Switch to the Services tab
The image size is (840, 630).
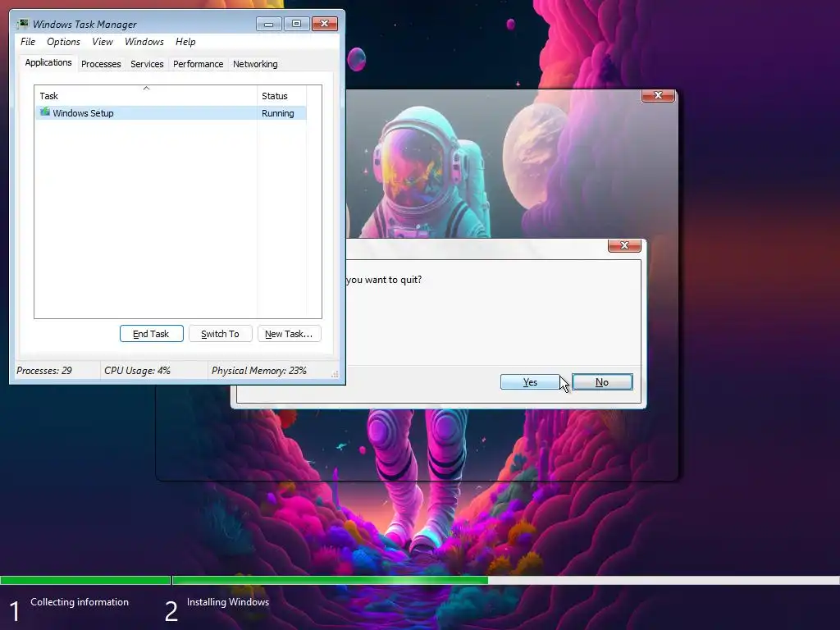147,64
